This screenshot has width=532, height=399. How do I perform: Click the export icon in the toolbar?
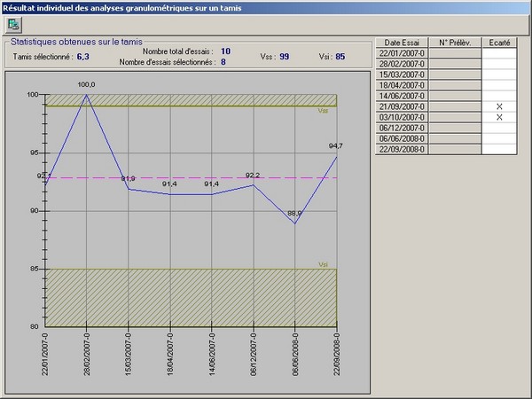(12, 24)
